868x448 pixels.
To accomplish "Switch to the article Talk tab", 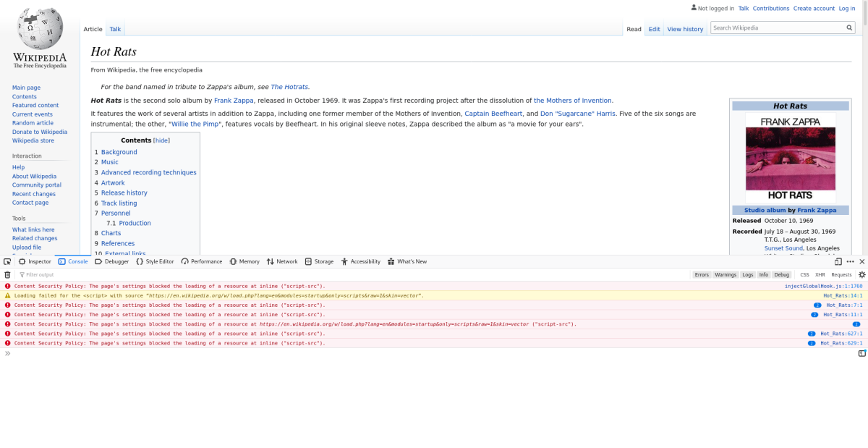I will coord(115,29).
